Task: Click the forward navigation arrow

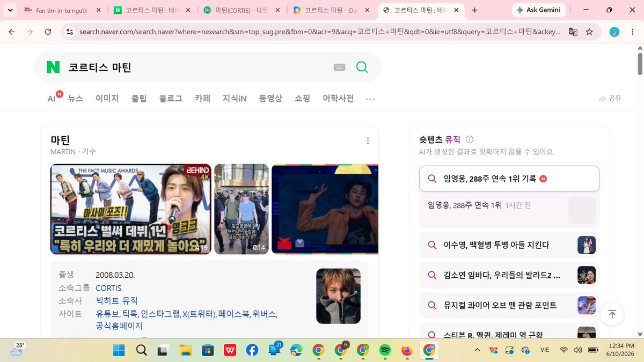Action: coord(30,32)
